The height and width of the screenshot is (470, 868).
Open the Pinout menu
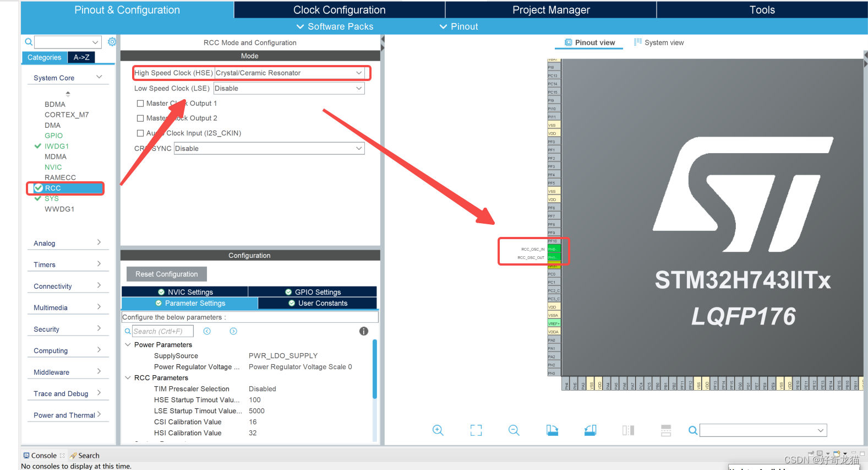click(x=458, y=26)
